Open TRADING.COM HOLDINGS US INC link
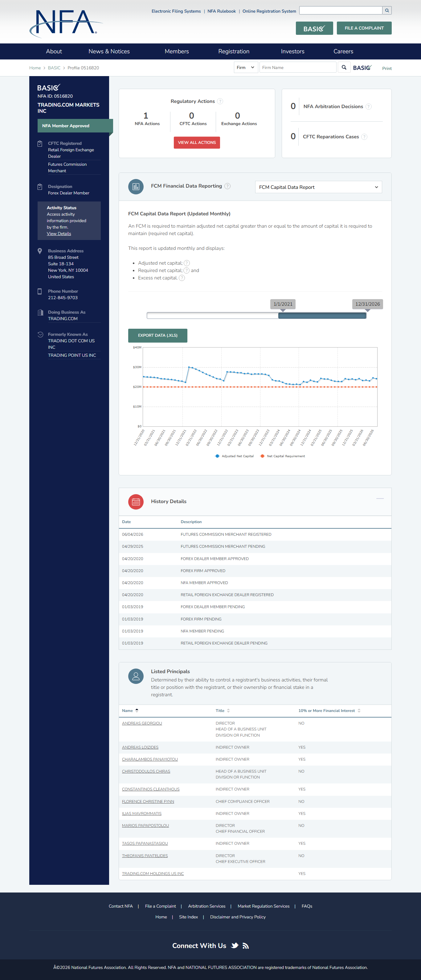The width and height of the screenshot is (421, 980). (x=153, y=873)
